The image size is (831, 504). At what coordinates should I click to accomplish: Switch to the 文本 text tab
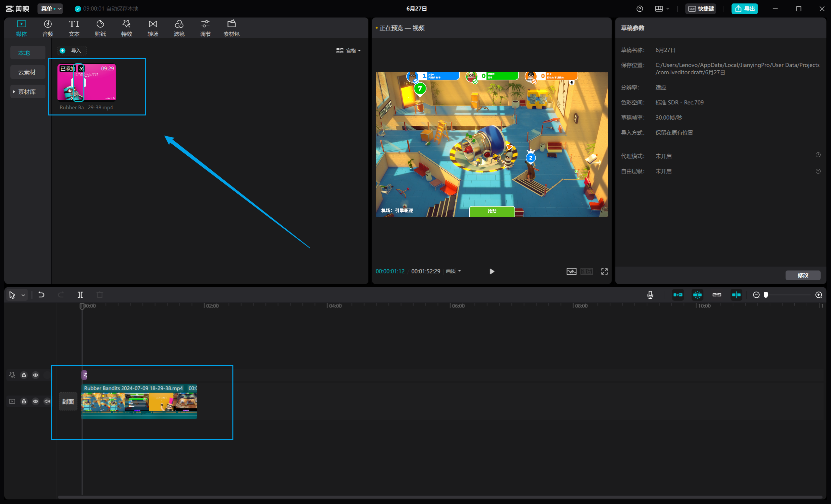pos(74,28)
